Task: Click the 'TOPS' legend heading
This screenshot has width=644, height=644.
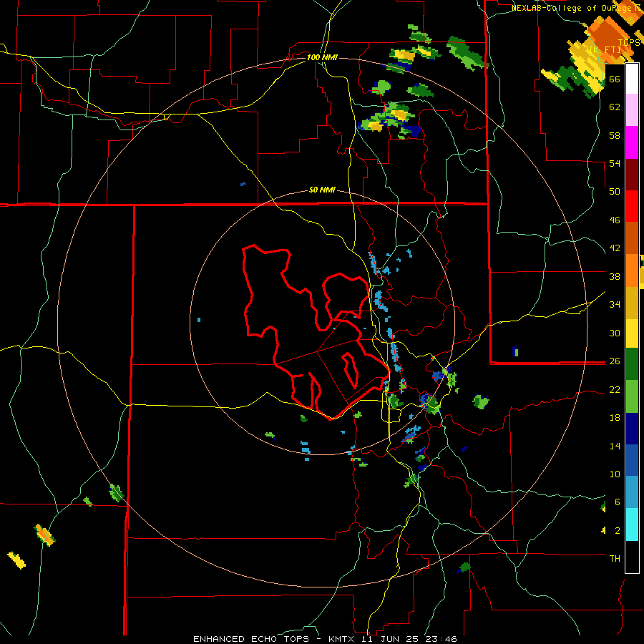Action: click(629, 42)
